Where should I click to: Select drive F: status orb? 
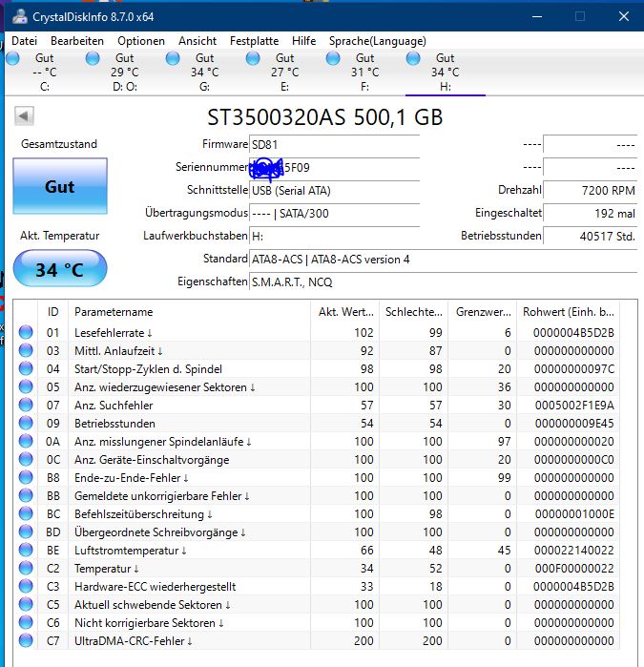(x=333, y=58)
